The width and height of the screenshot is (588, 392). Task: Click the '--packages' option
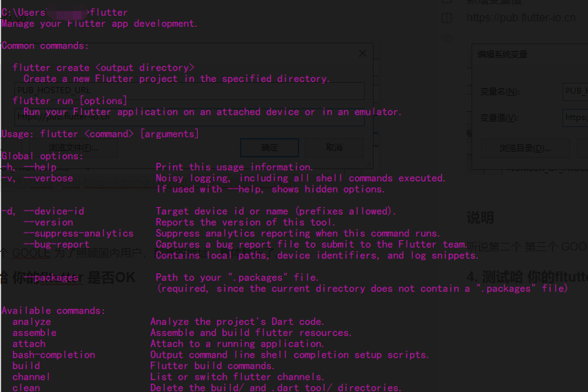(51, 278)
